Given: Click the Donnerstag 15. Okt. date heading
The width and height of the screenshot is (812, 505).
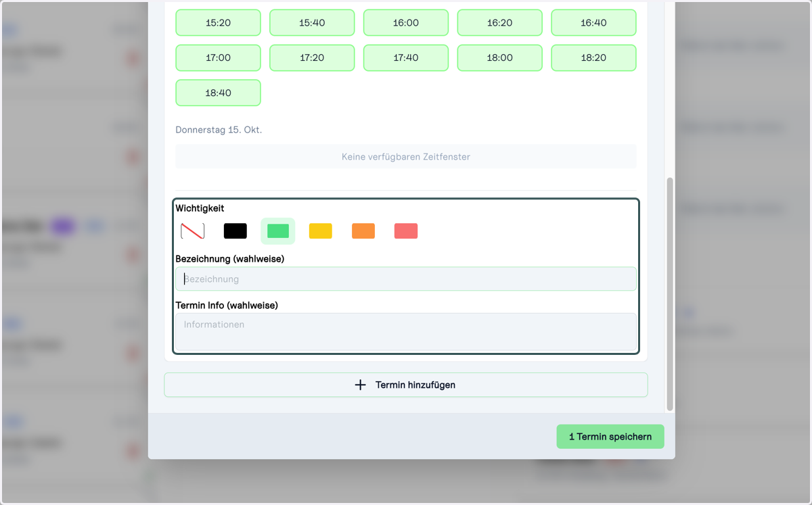Looking at the screenshot, I should click(x=219, y=130).
